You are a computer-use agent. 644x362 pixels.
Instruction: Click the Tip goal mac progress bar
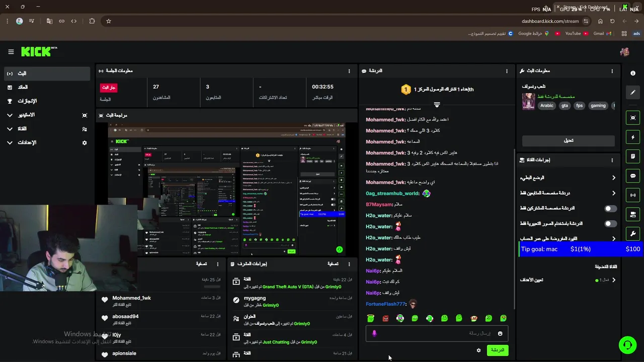[x=581, y=249]
